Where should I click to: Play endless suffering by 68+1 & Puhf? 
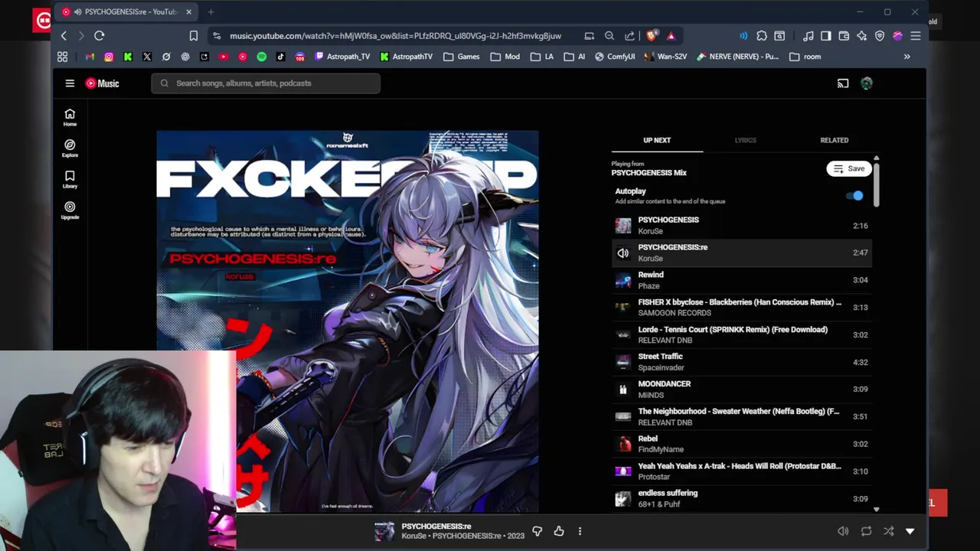pyautogui.click(x=741, y=499)
